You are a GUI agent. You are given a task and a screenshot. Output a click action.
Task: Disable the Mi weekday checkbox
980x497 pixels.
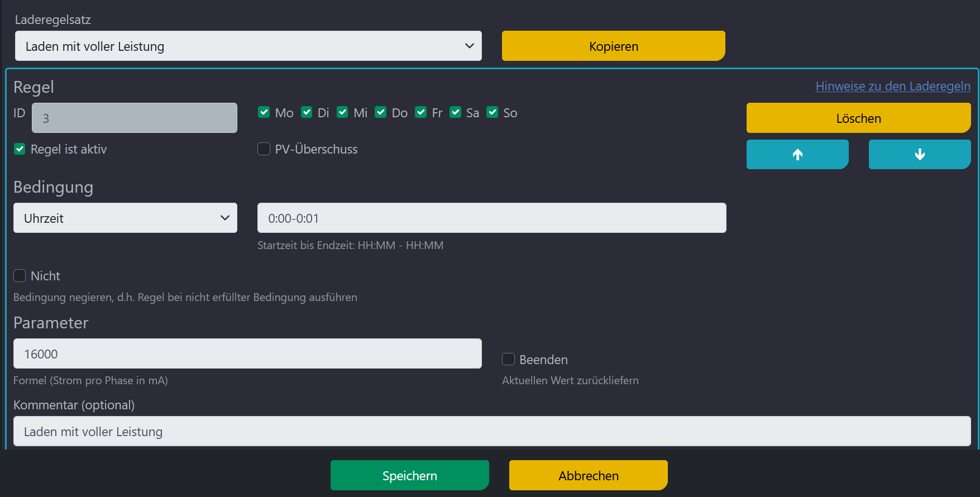click(342, 112)
